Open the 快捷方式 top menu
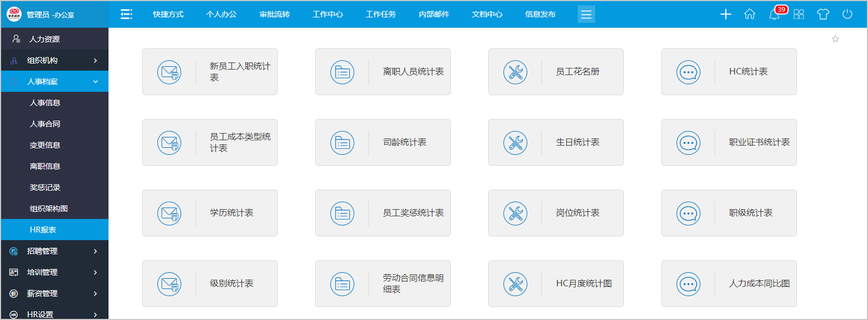868x320 pixels. [x=168, y=14]
